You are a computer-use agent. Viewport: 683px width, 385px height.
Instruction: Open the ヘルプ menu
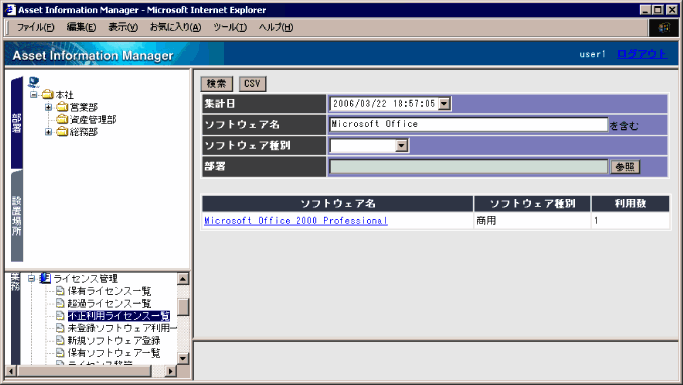coord(275,27)
